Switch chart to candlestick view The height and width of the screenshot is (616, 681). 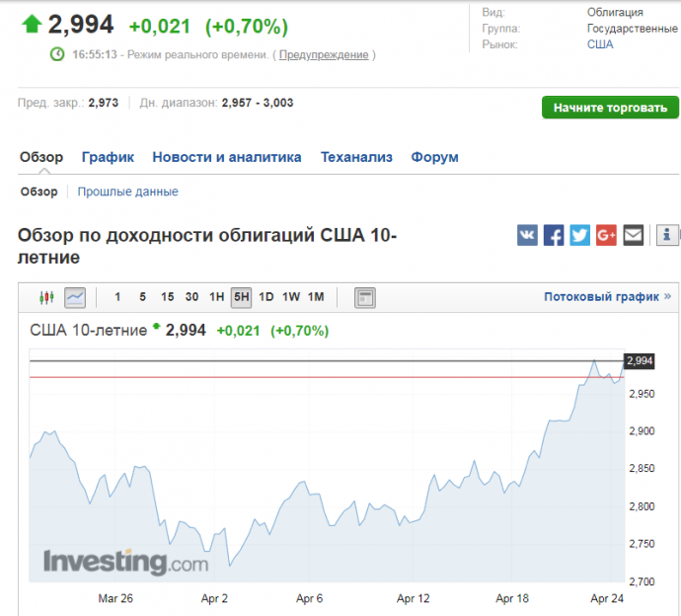click(46, 297)
